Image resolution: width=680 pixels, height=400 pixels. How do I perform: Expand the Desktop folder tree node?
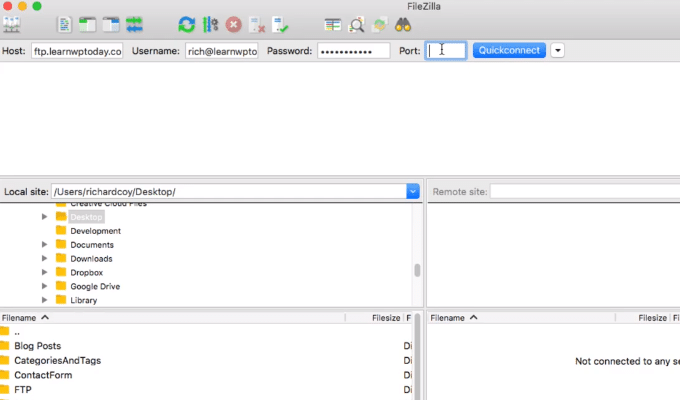coord(44,216)
